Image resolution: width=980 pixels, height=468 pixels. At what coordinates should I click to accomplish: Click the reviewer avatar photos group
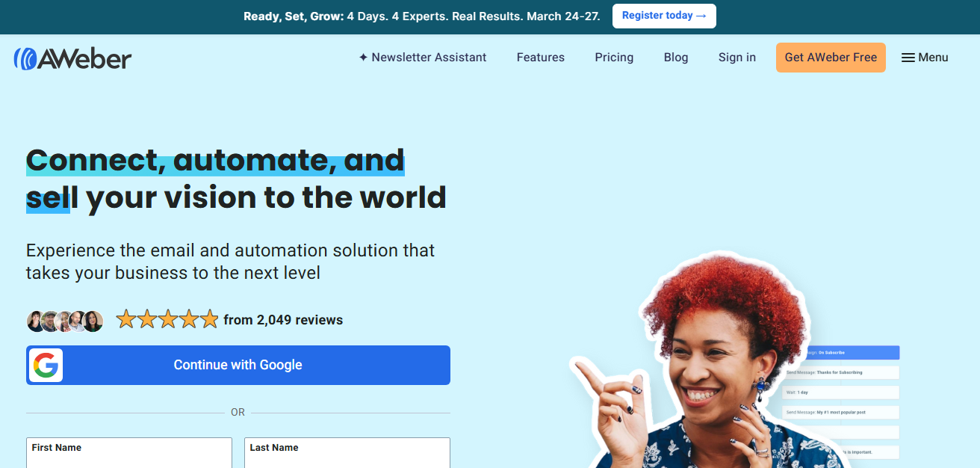(x=65, y=321)
